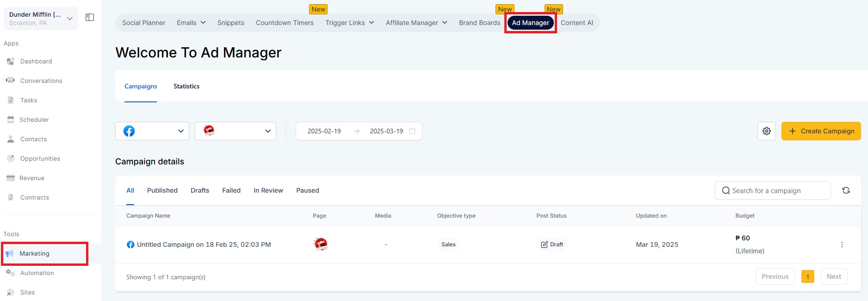Click the Contracts document icon

[11, 197]
